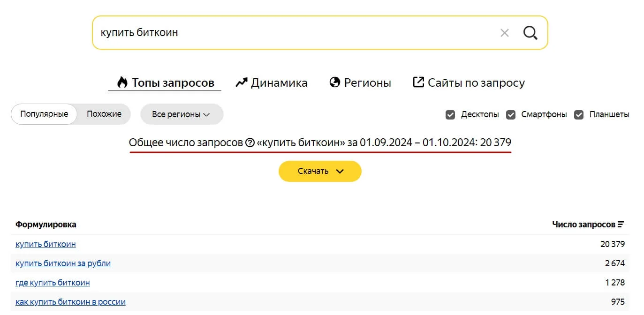Open link где купить биткоин
This screenshot has width=644, height=315.
click(53, 283)
